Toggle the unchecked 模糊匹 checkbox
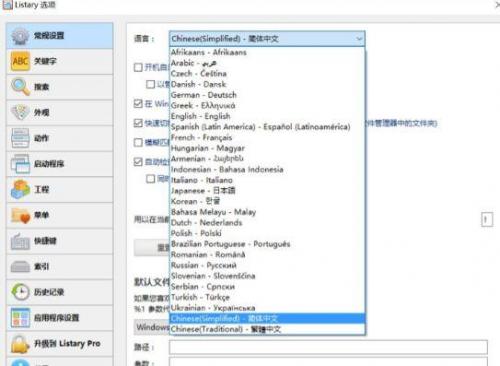This screenshot has width=500, height=366. 138,143
